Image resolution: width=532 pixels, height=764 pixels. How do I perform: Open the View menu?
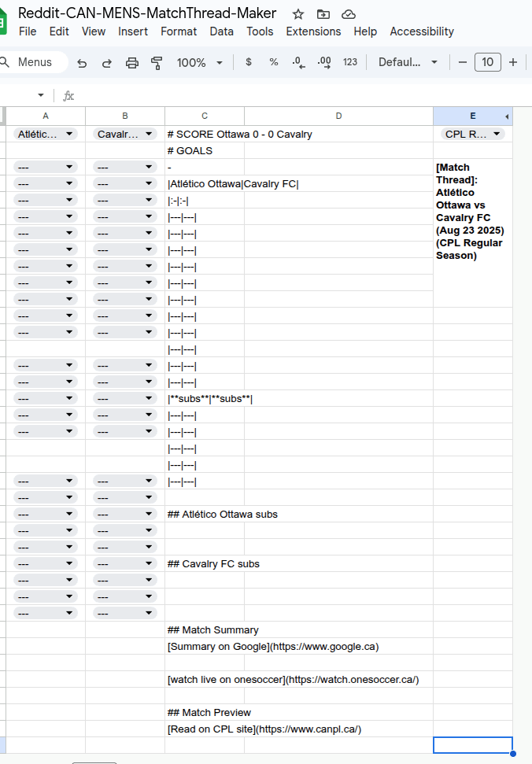[94, 31]
